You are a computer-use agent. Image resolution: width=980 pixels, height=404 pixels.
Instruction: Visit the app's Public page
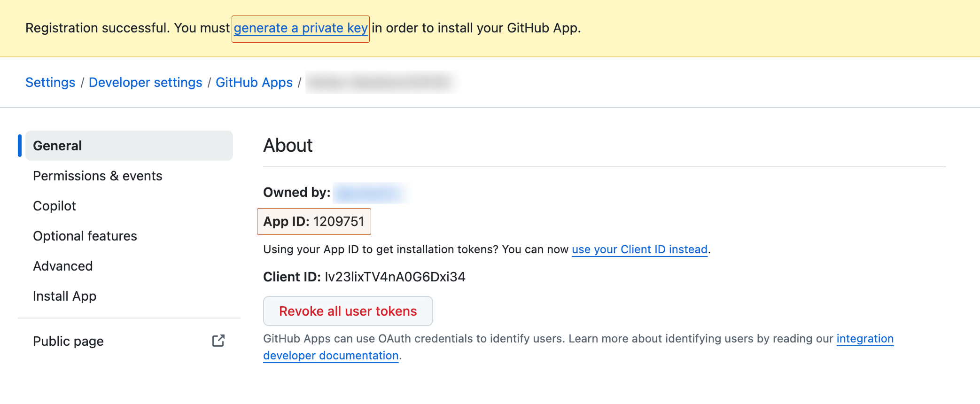pos(68,342)
